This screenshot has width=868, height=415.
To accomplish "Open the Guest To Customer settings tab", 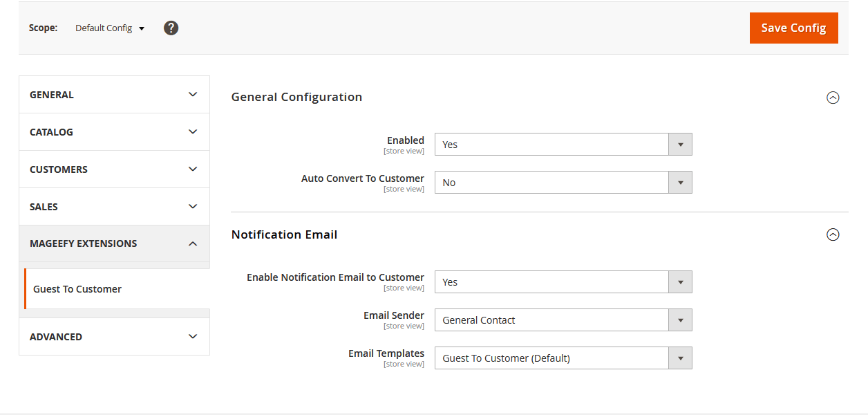I will (77, 289).
